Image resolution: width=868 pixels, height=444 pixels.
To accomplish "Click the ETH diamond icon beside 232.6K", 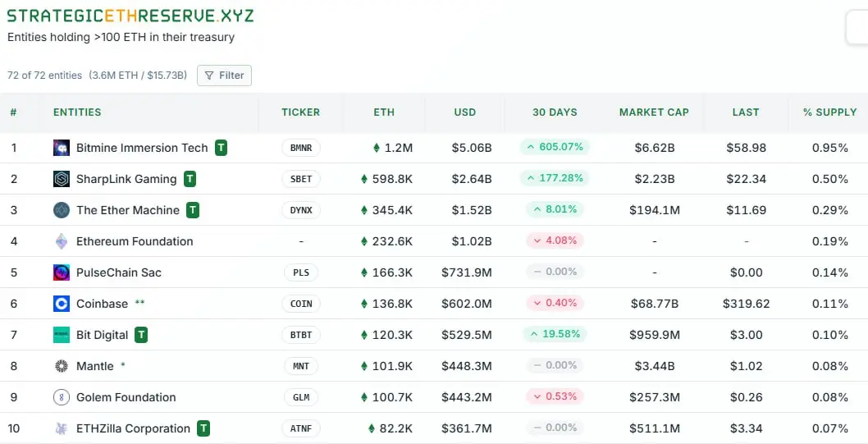I will (x=364, y=241).
